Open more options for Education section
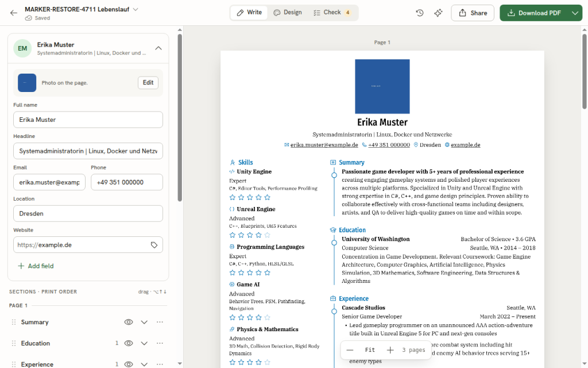The width and height of the screenshot is (588, 368). tap(160, 343)
